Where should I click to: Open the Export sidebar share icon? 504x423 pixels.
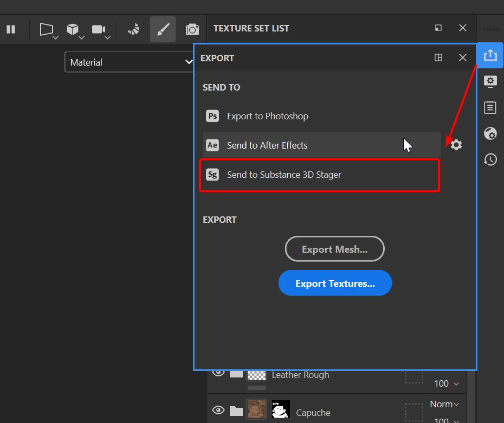click(x=490, y=55)
